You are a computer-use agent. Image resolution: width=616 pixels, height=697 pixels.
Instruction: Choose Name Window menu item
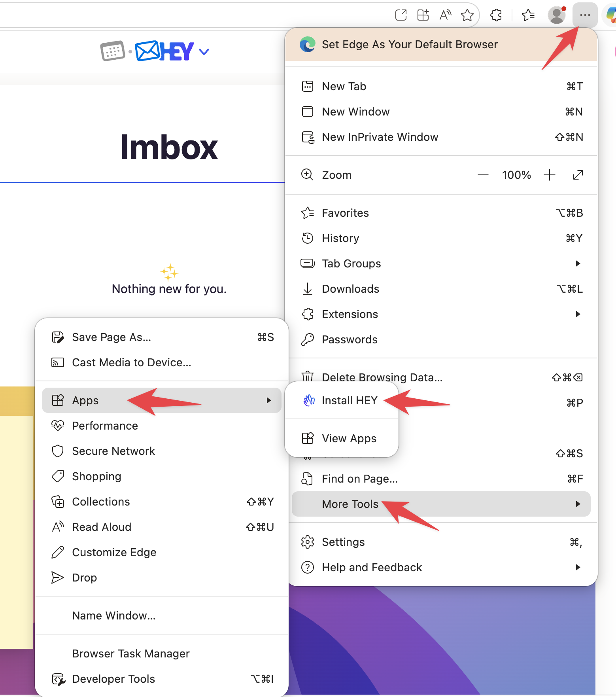pos(162,616)
